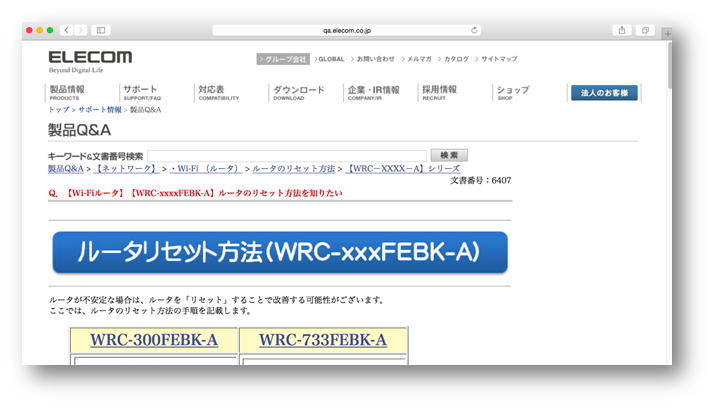Click the page vertical scrollbar

point(669,65)
